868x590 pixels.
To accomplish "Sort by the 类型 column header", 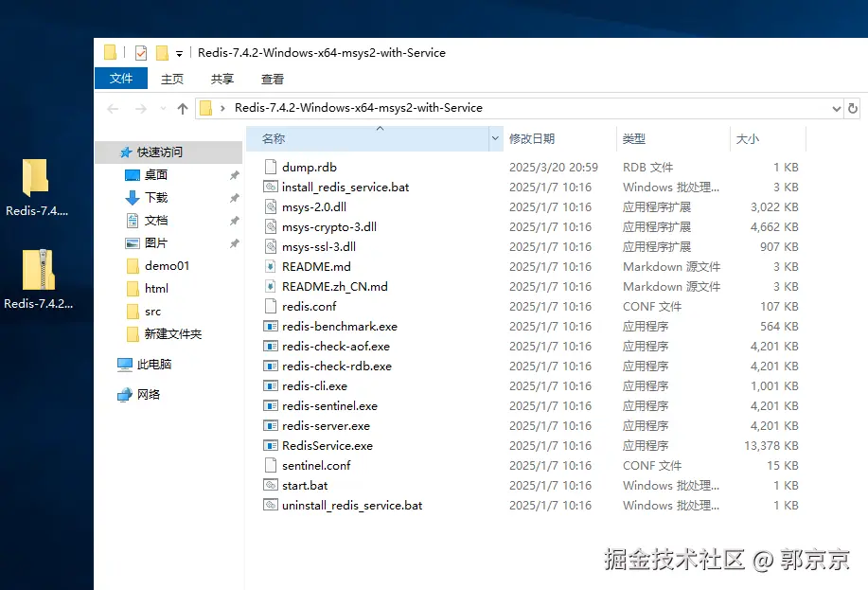I will [673, 138].
